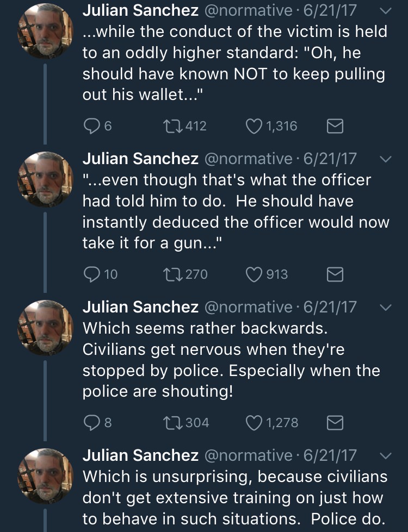Screen dimensions: 408x532
Task: Reply to the "pulling out his wallet" tweet
Action: 91,127
